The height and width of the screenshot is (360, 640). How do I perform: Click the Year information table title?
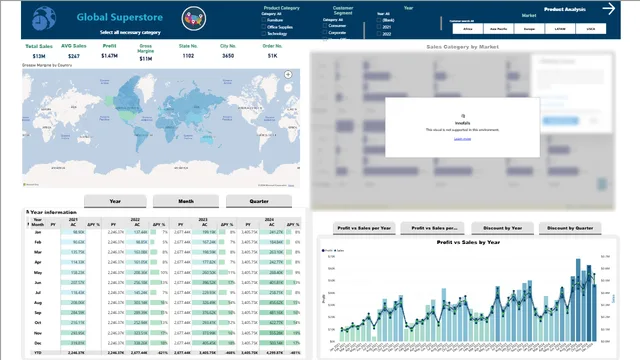(53, 212)
